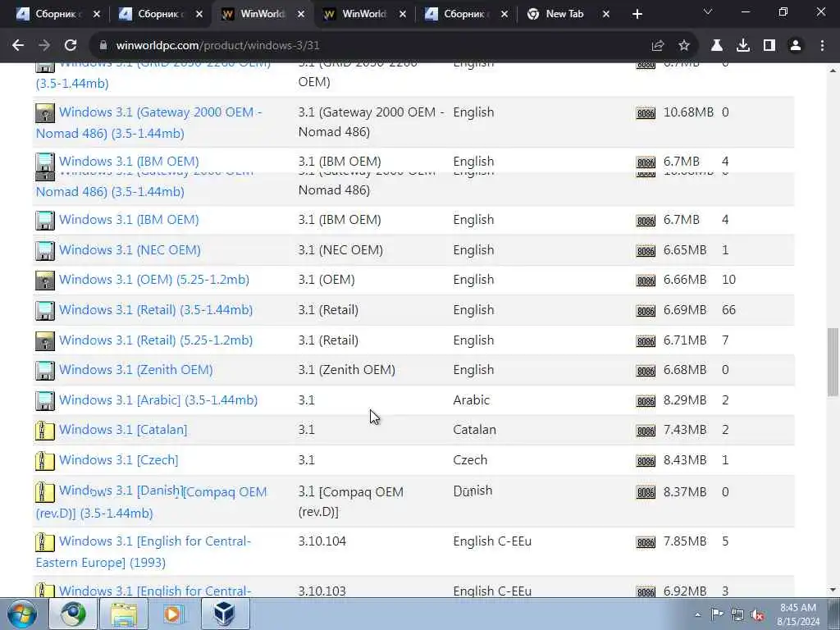This screenshot has height=630, width=840.
Task: Bookmark this page with star icon
Action: (684, 46)
